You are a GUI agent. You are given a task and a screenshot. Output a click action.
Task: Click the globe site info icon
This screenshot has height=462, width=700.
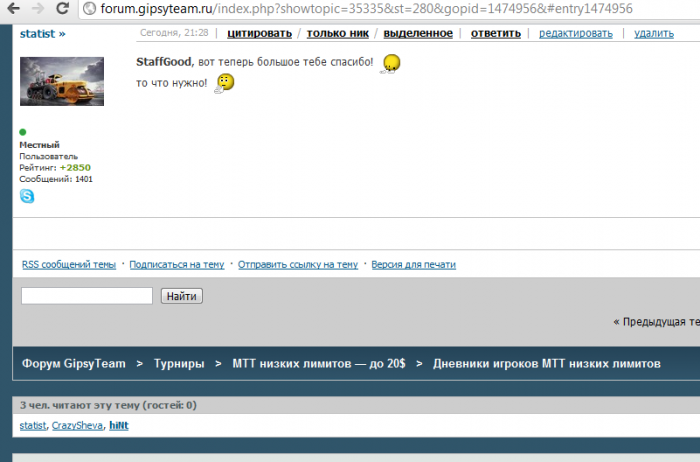click(90, 8)
